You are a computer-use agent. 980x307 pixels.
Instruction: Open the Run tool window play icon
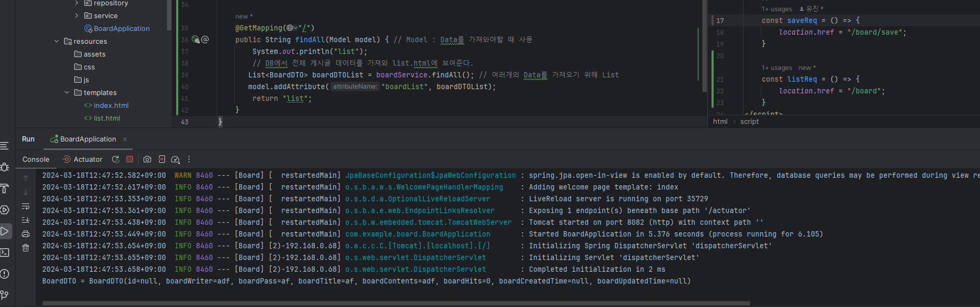coord(5,231)
